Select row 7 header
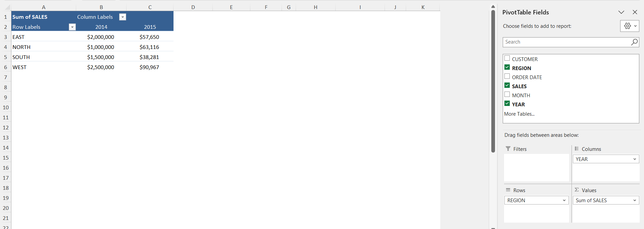This screenshot has height=229, width=644. [x=6, y=77]
